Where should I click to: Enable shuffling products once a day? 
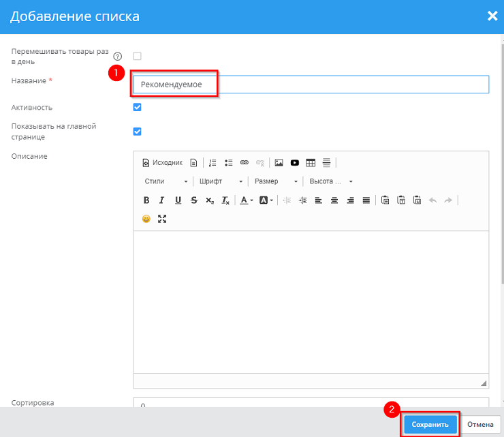[137, 56]
